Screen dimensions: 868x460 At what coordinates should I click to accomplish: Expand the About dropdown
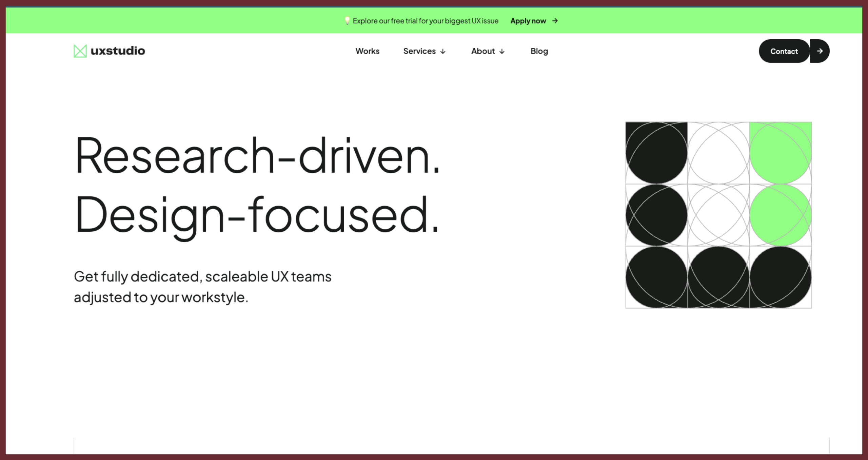coord(487,51)
